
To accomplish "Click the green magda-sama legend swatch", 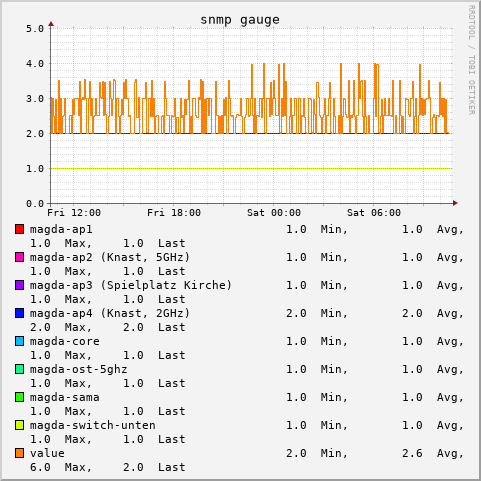I will click(x=19, y=397).
